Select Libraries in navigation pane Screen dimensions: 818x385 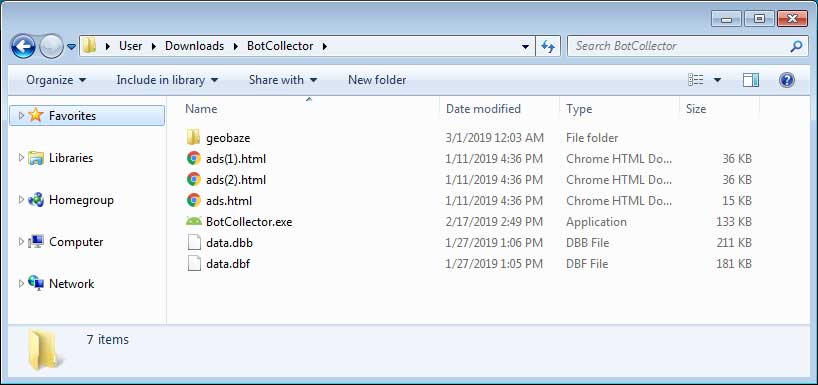71,158
